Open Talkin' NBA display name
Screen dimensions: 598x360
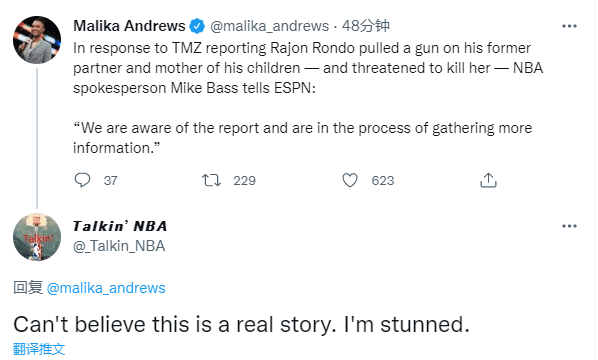click(x=120, y=226)
